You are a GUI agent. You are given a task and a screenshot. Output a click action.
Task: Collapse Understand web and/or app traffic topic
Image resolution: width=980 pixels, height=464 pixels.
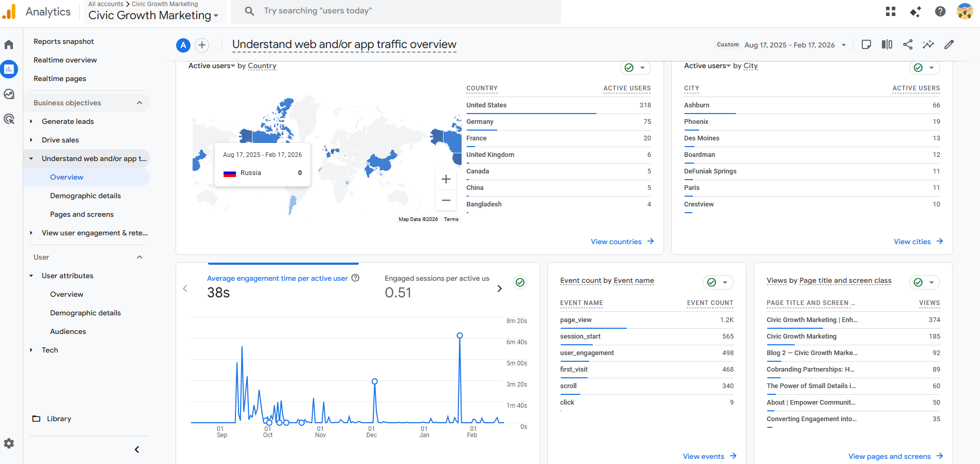click(x=31, y=158)
